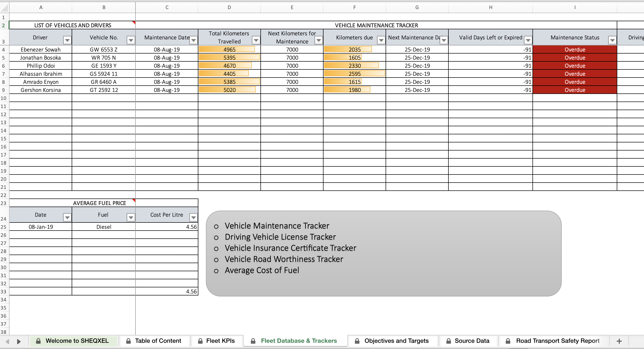
Task: Open the Cost Per Litre filter dropdown
Action: coord(193,217)
